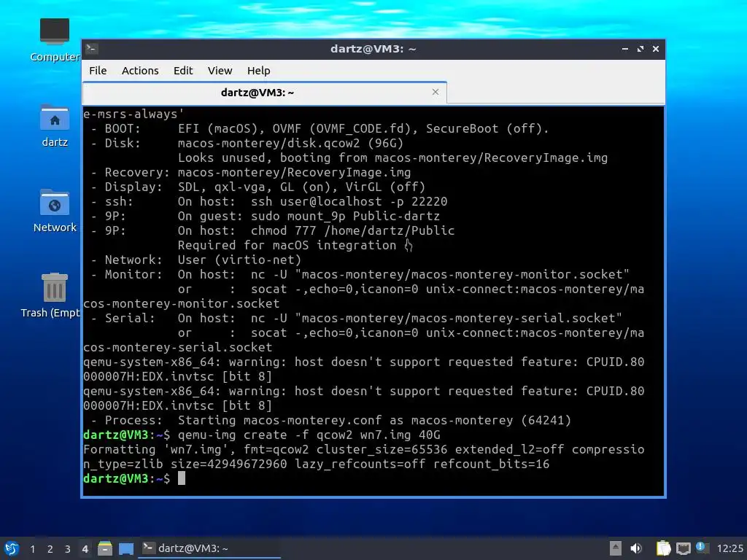Open the LXQt application menu

click(x=12, y=548)
